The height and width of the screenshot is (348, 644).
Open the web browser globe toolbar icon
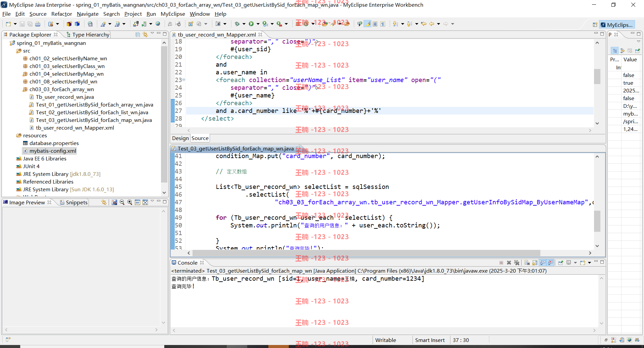pos(158,24)
